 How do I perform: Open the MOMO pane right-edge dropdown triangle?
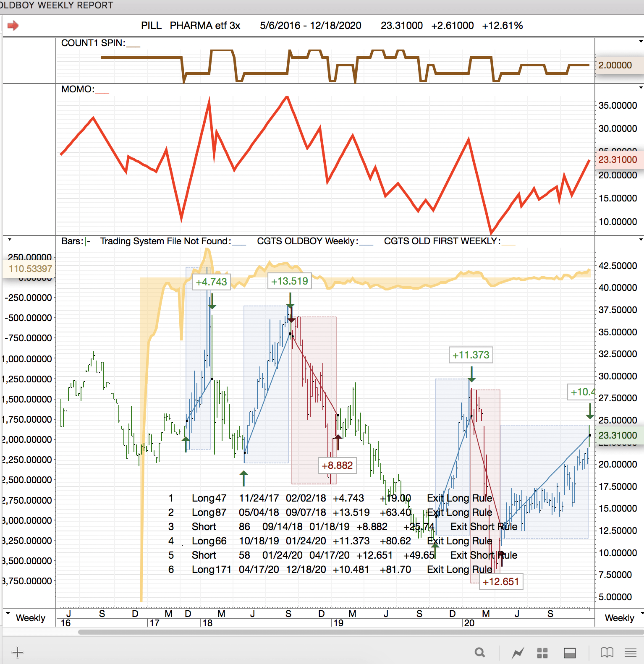[x=641, y=88]
